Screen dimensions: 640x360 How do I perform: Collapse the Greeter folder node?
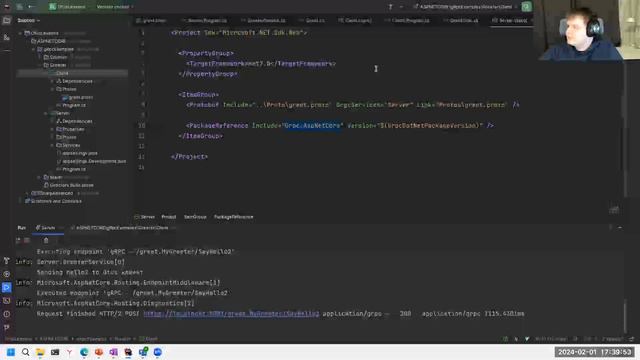click(40, 65)
